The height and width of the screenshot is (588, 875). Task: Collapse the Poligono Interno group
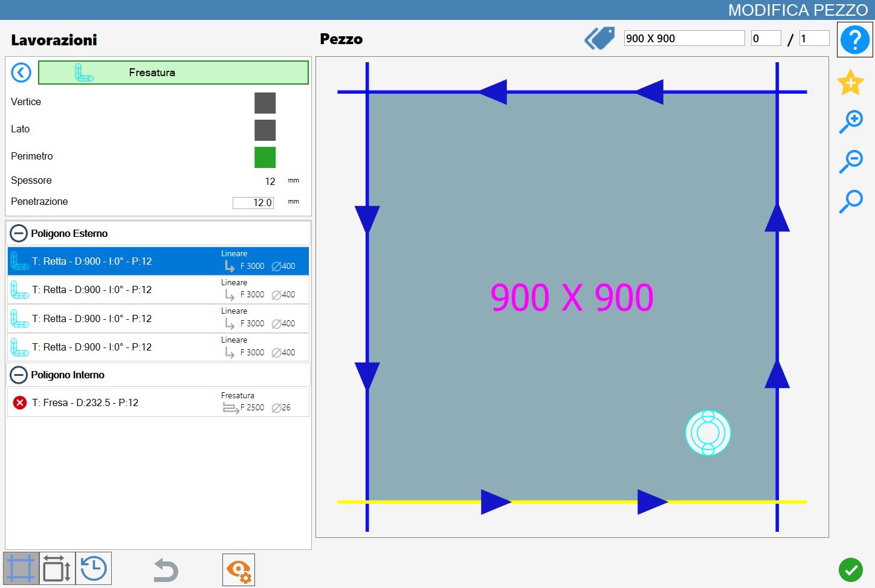click(19, 375)
